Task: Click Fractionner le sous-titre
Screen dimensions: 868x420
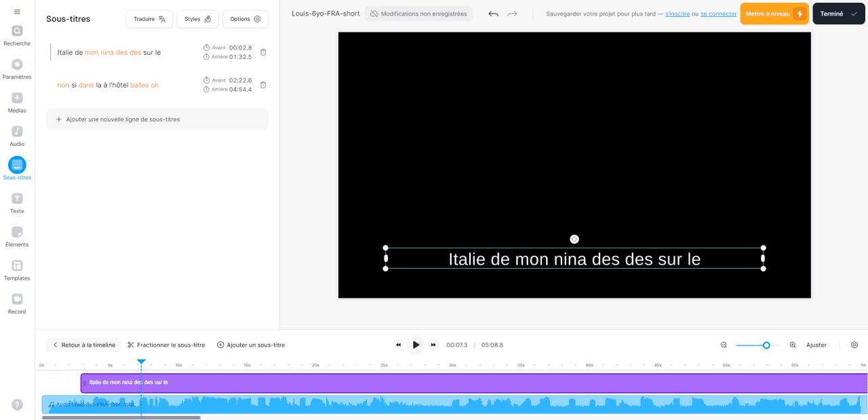Action: click(166, 345)
